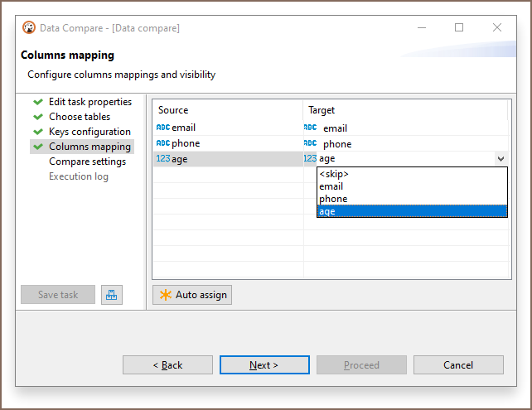Click the Next > button
Viewport: 532px width, 410px height.
click(x=264, y=365)
